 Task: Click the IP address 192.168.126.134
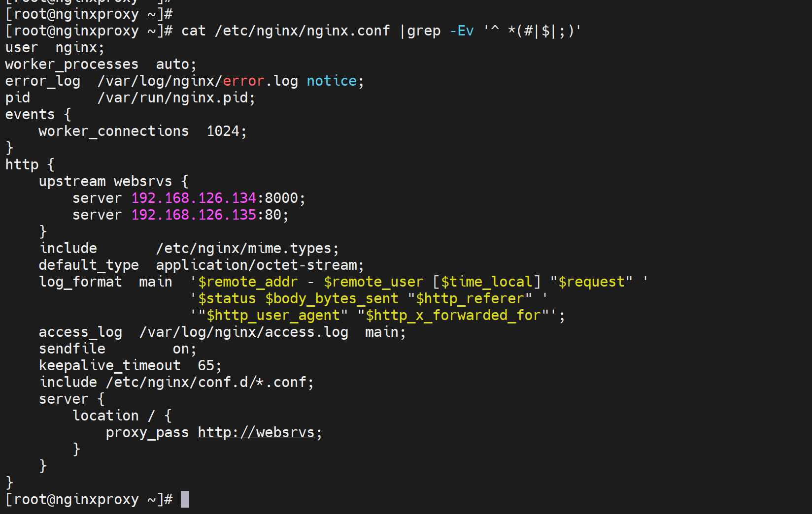point(194,198)
